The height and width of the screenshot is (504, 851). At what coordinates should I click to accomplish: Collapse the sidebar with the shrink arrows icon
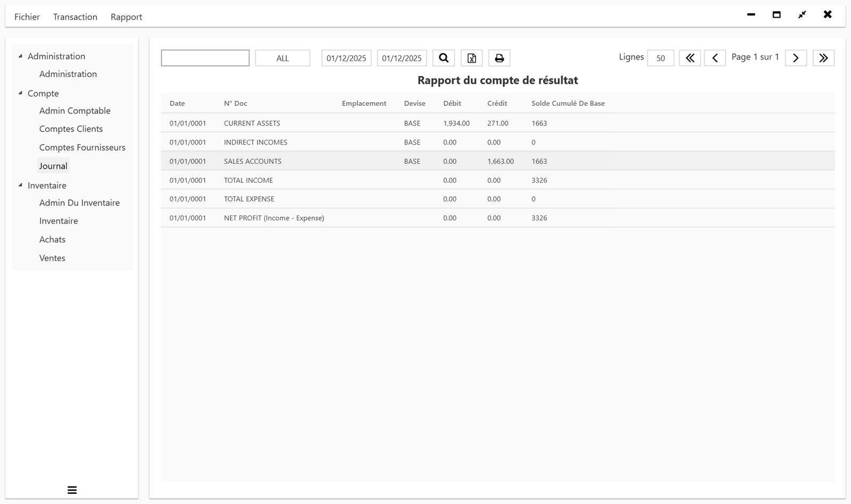click(x=802, y=15)
